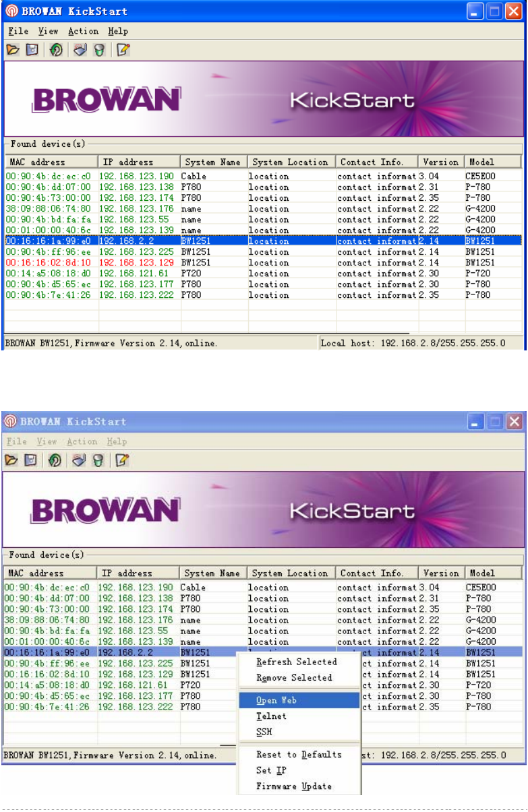Click Reset to Defaults in the context menu
The height and width of the screenshot is (812, 528).
tap(299, 754)
